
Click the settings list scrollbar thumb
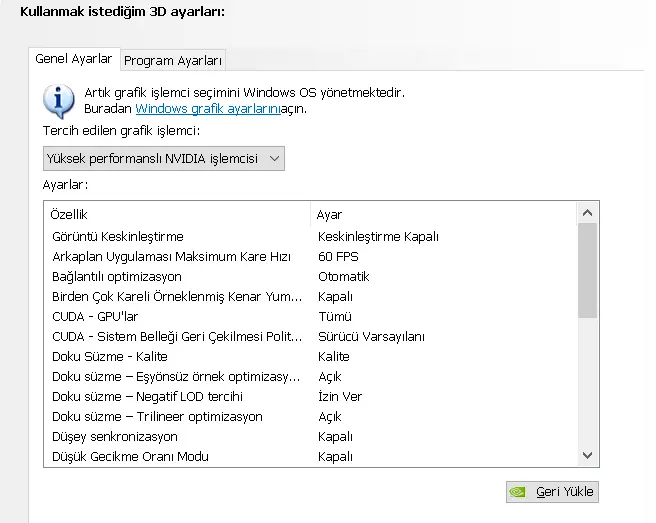[587, 271]
